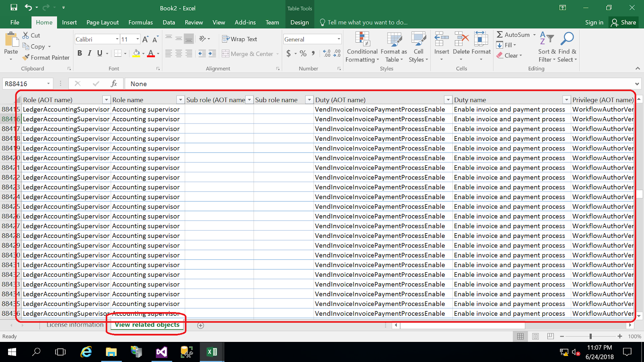Open filter dropdown for Duty (AOT name) column

point(448,100)
